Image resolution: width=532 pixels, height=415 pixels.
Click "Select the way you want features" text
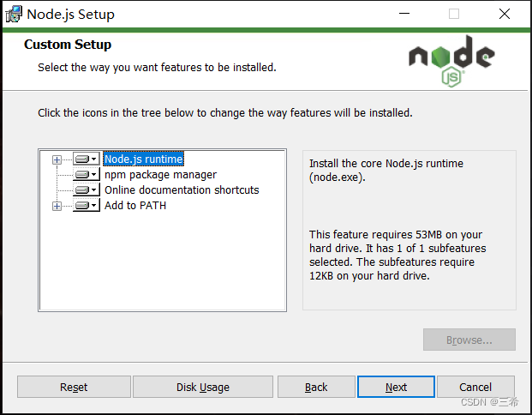(157, 68)
